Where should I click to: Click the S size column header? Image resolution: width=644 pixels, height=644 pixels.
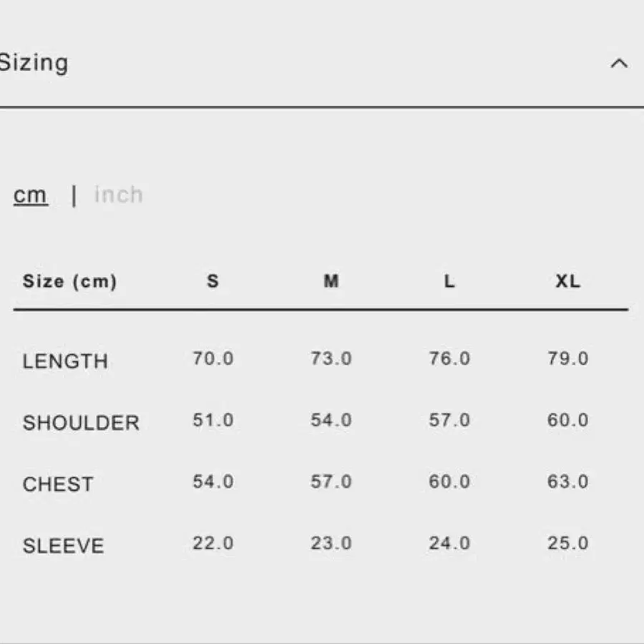(213, 281)
